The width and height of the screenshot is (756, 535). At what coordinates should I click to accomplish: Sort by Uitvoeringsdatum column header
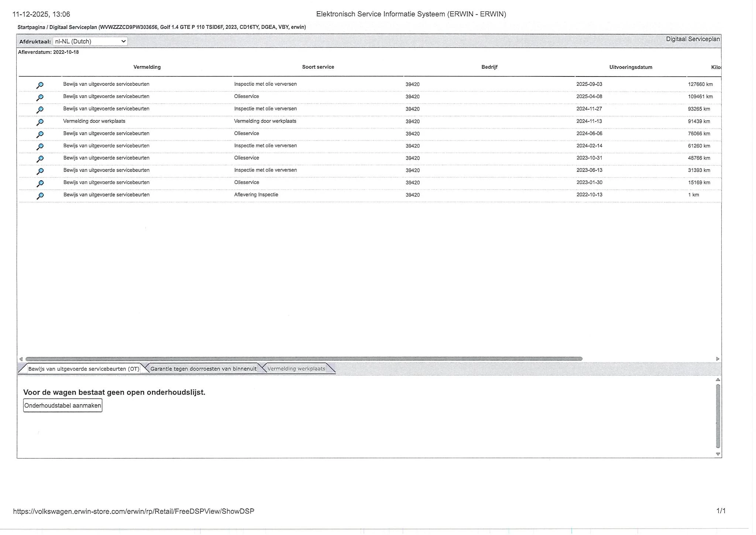tap(630, 67)
